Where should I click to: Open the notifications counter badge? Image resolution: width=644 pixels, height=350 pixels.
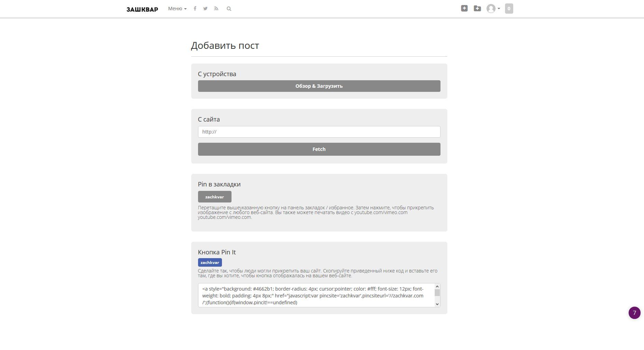pos(509,9)
